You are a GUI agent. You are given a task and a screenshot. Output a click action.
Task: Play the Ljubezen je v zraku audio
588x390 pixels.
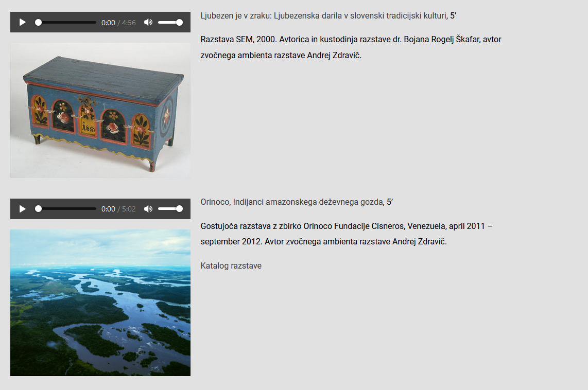22,22
